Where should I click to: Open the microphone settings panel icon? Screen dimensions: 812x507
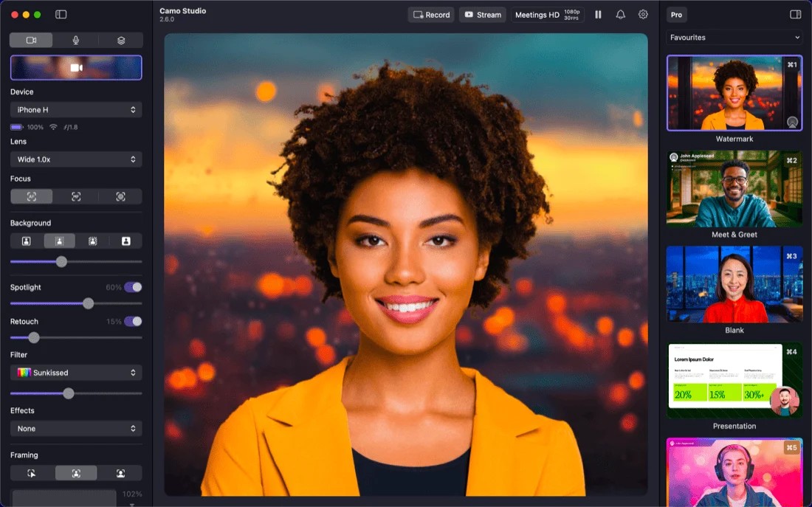(76, 40)
